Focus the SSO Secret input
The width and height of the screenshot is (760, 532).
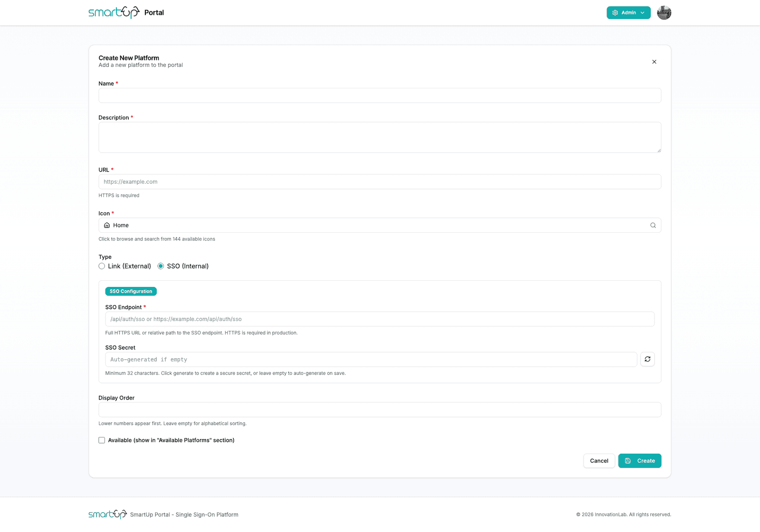point(371,360)
